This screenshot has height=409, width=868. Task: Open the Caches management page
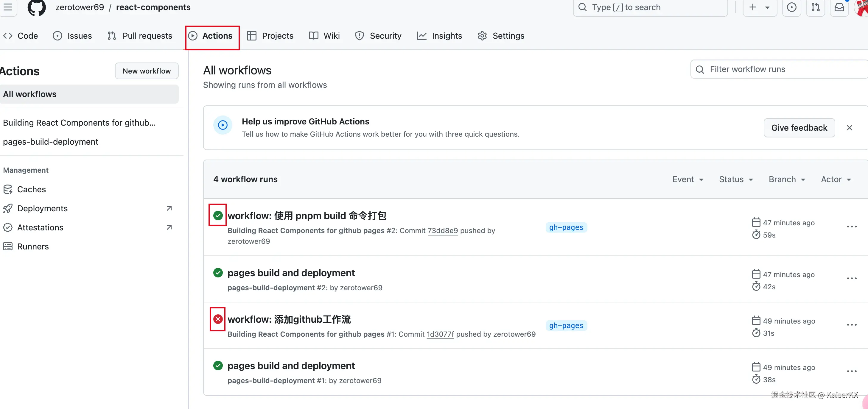pyautogui.click(x=31, y=189)
